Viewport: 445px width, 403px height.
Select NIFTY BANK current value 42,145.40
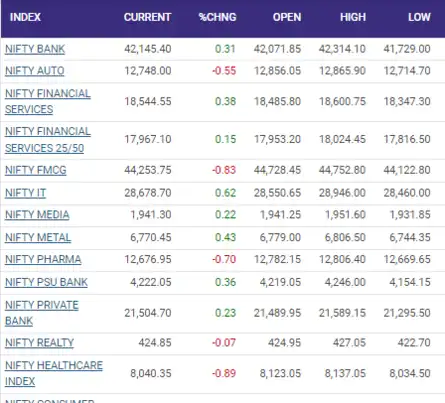click(148, 49)
